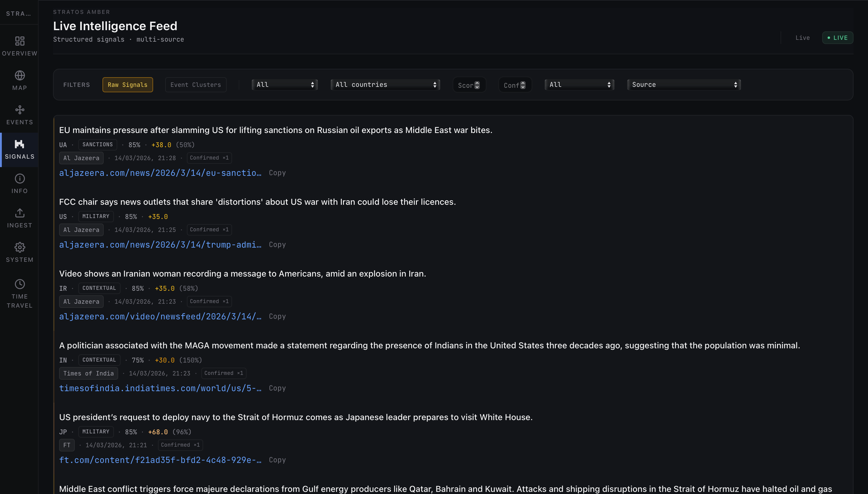Open the first All category dropdown
Viewport: 868px width, 494px height.
(x=285, y=85)
